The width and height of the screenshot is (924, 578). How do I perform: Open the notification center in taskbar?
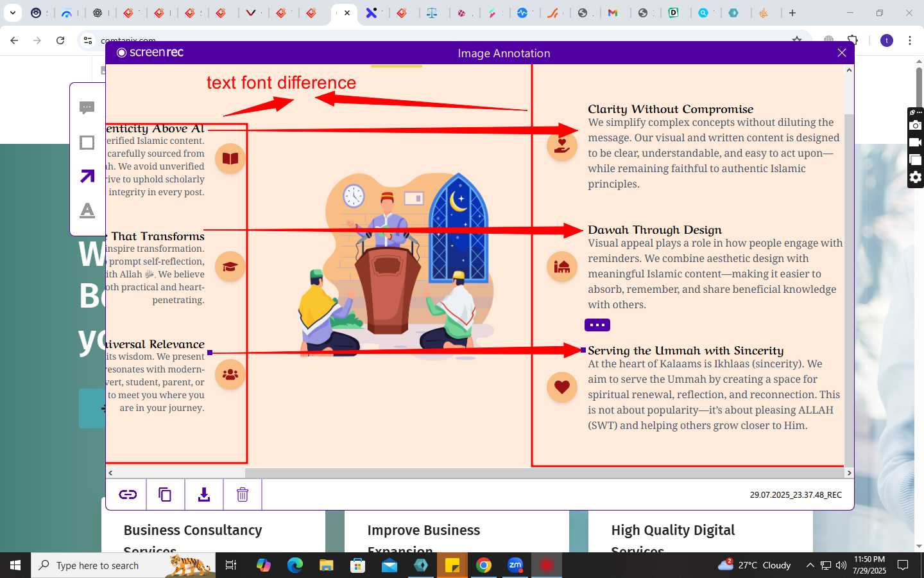coord(903,565)
